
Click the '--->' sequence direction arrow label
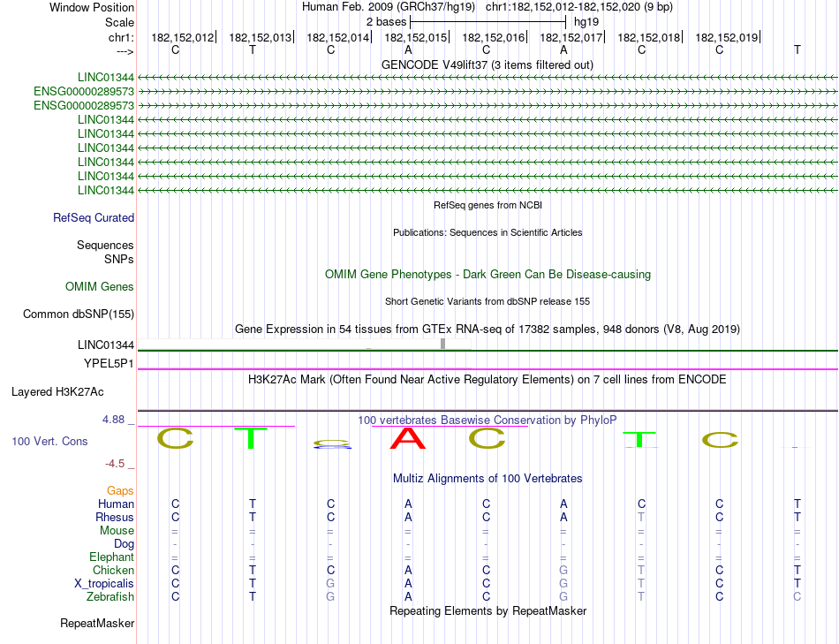click(125, 51)
